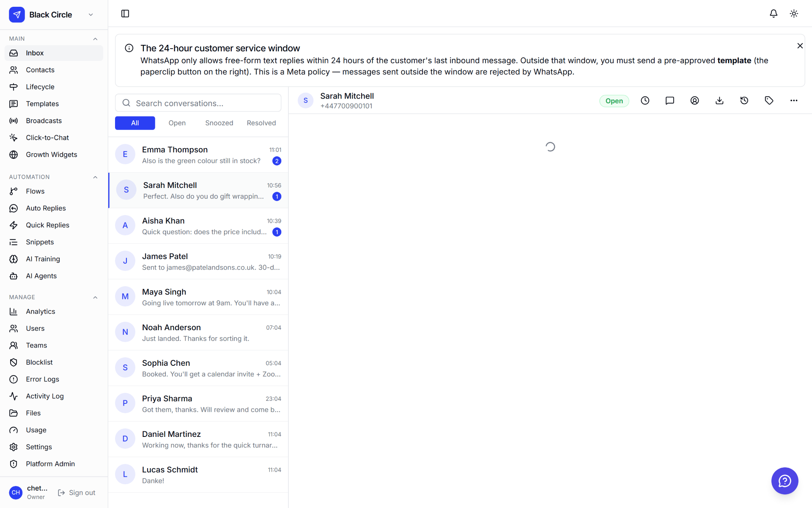Click the tag icon in chat header
812x508 pixels.
click(x=769, y=101)
